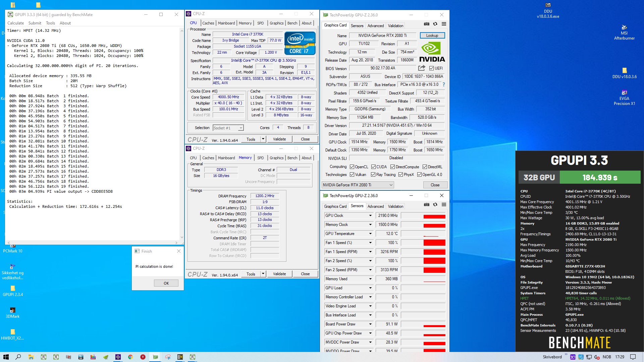This screenshot has height=362, width=644.
Task: Click GPUPI vertical scrollbar down arrow
Action: click(182, 237)
